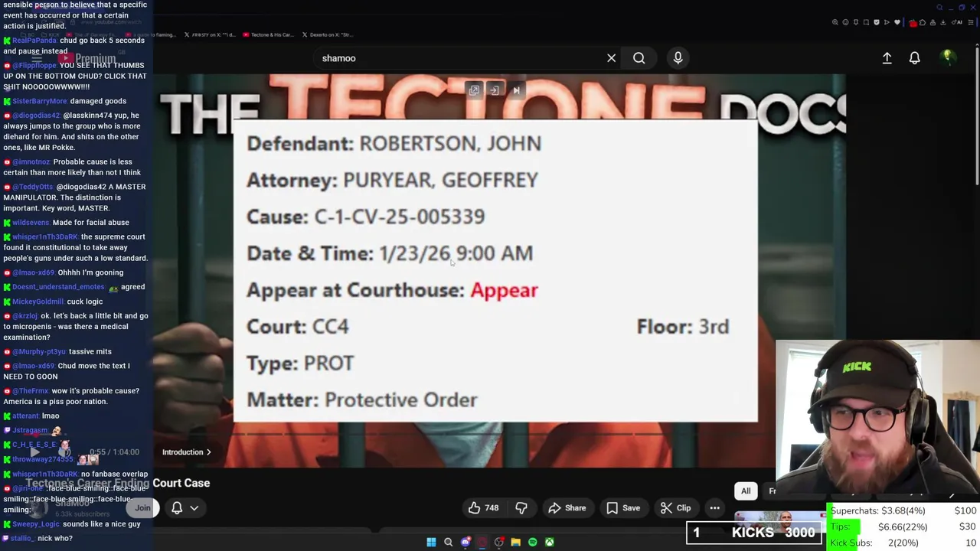Screen dimensions: 980x551
Task: Like the video with 748 likes
Action: click(483, 507)
